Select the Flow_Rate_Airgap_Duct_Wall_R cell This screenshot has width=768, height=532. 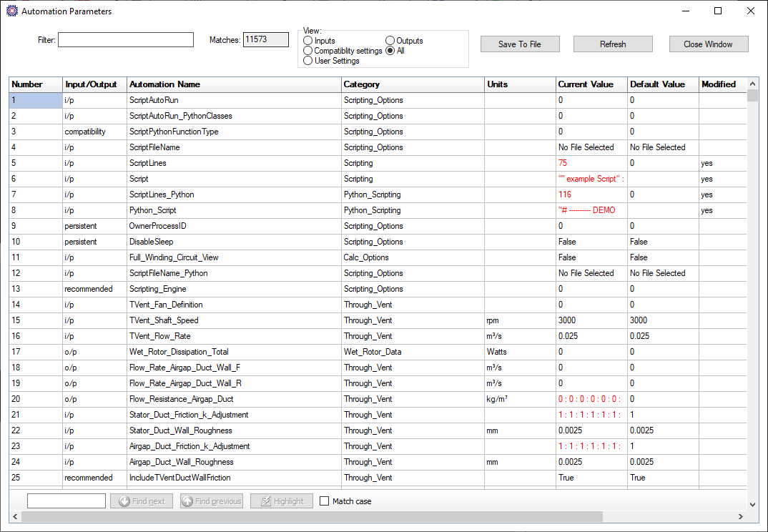[234, 383]
